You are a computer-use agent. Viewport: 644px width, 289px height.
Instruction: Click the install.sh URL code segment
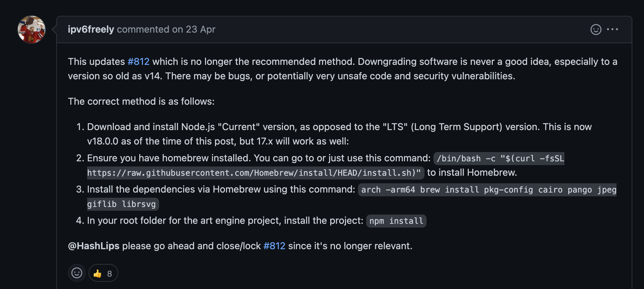254,173
